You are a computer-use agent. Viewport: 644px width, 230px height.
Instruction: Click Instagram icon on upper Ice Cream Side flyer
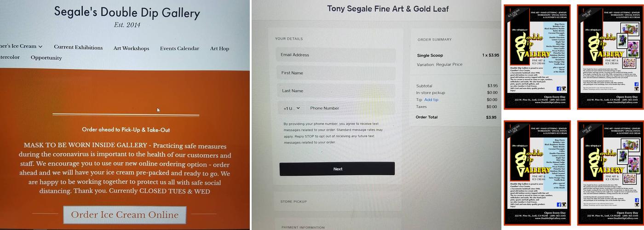point(564,88)
